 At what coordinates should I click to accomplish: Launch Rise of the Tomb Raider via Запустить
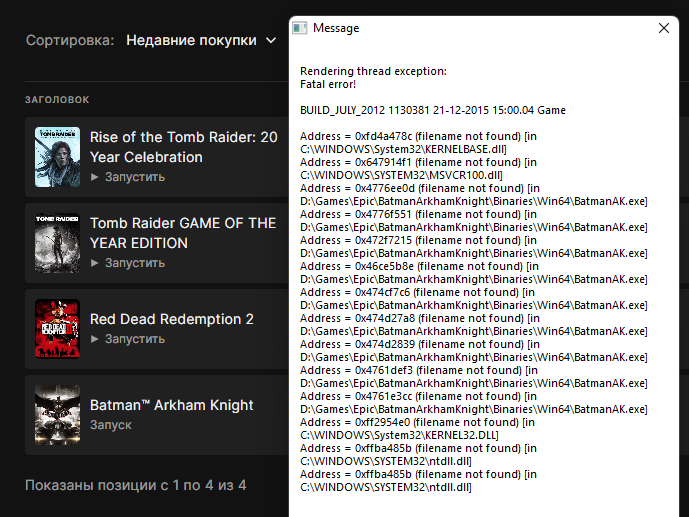135,177
